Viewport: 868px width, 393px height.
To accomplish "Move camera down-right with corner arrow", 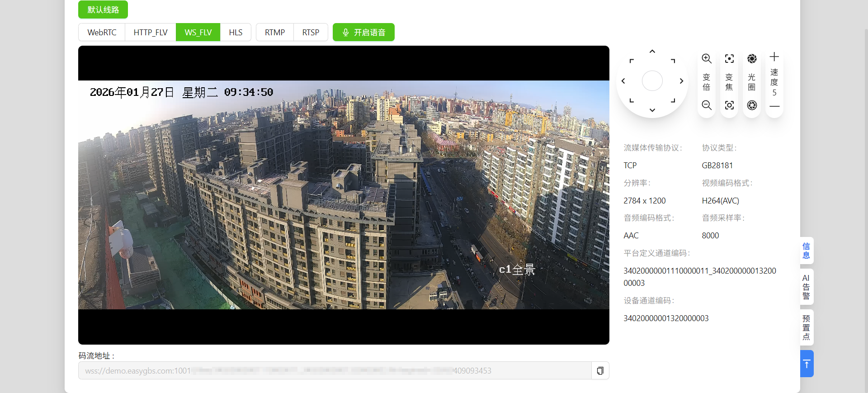I will pyautogui.click(x=673, y=101).
